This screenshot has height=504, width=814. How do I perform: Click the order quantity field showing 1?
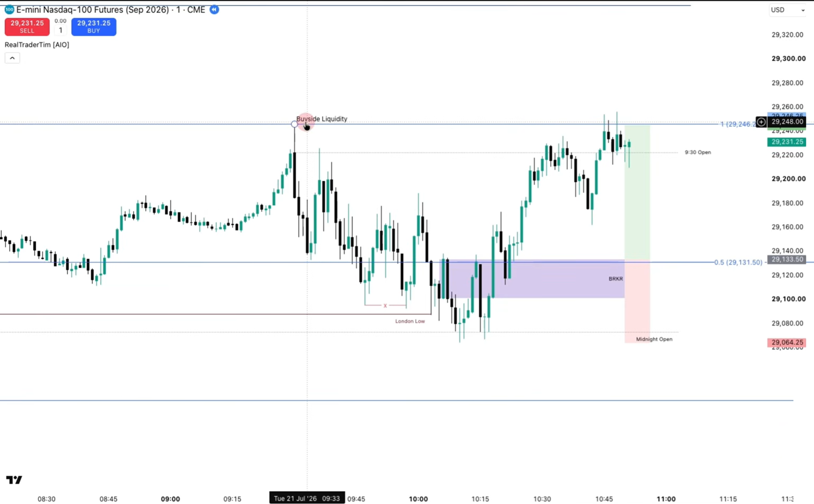(61, 30)
